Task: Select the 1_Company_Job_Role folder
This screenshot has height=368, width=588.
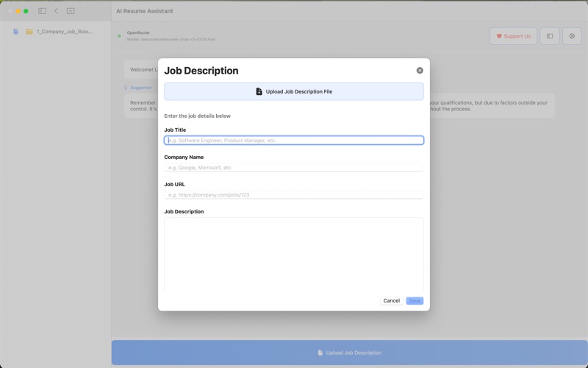Action: pyautogui.click(x=60, y=32)
